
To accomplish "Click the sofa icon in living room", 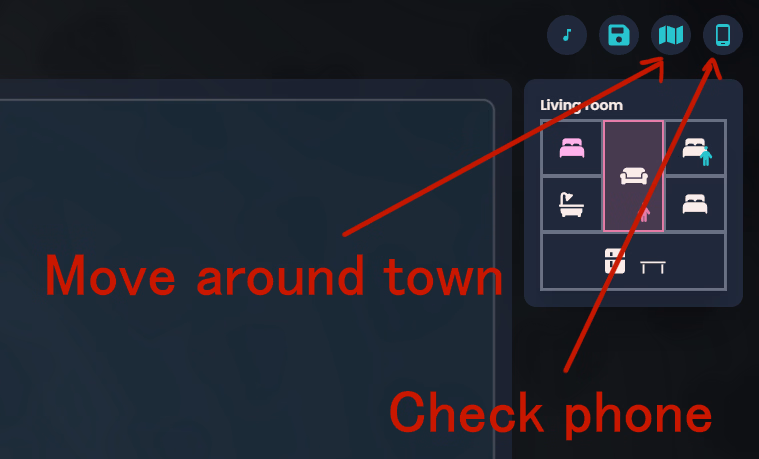I will click(634, 176).
